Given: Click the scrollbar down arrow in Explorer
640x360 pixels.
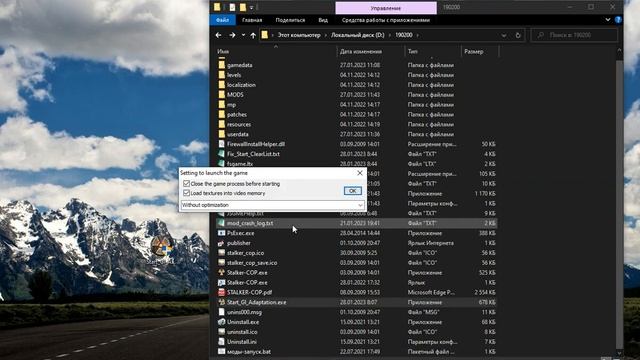Looking at the screenshot, I should tap(619, 353).
